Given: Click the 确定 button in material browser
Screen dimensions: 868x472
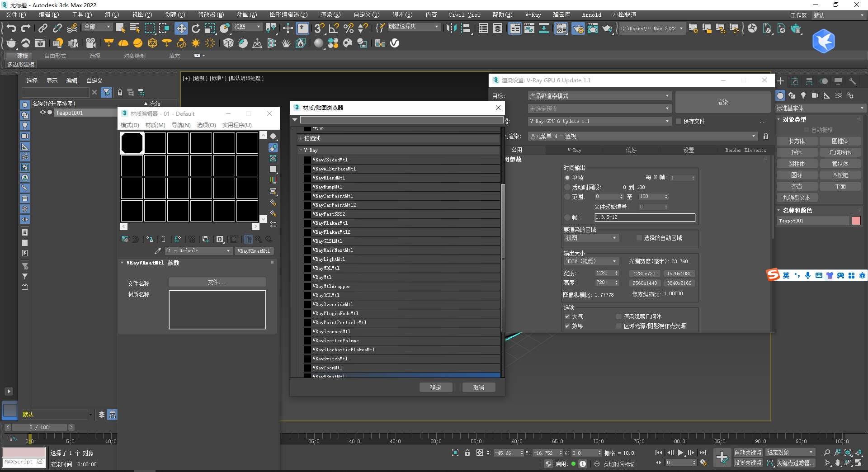Looking at the screenshot, I should pyautogui.click(x=435, y=387).
